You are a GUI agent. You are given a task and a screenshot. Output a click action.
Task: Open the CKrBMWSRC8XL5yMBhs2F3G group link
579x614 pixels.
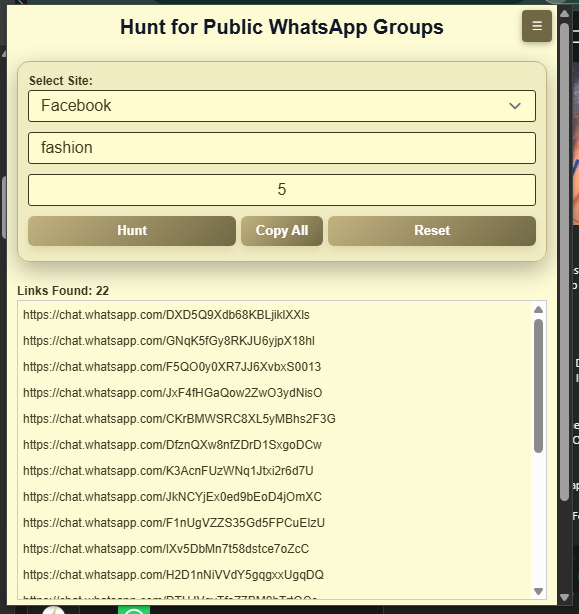(x=179, y=419)
